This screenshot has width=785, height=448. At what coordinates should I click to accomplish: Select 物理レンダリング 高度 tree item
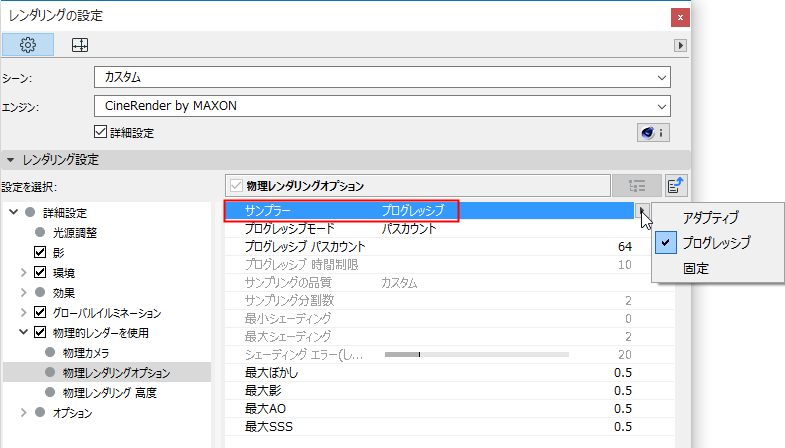[x=110, y=393]
